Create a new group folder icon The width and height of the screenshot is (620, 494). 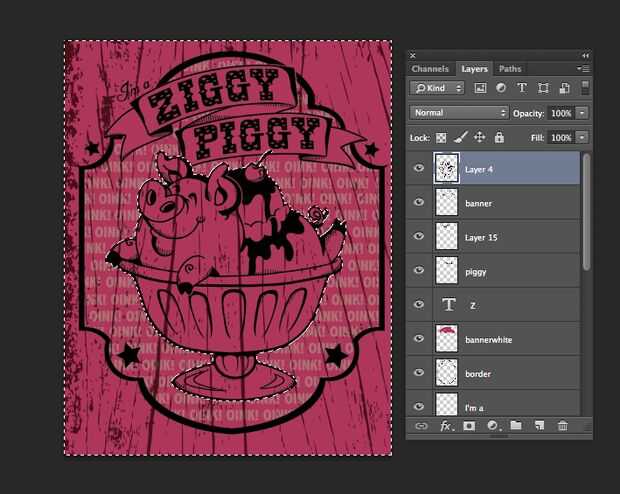[516, 426]
